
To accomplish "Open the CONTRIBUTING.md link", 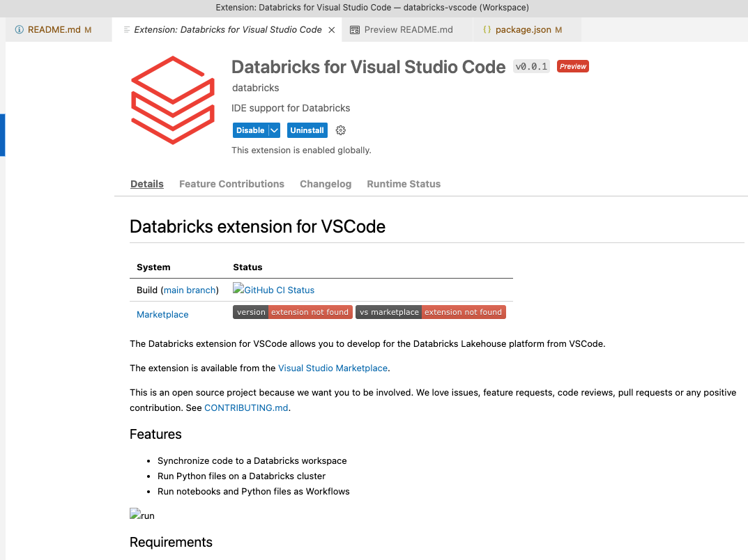I will 245,407.
